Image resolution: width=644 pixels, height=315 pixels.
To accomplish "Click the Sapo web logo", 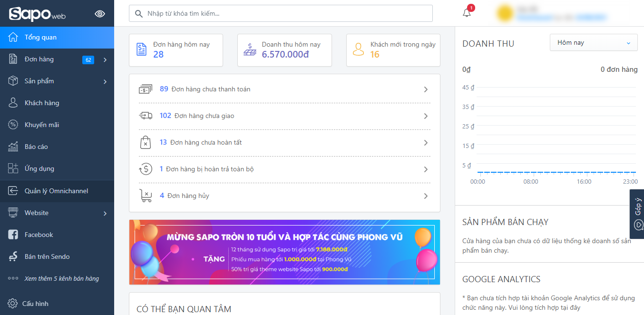I will pyautogui.click(x=37, y=14).
